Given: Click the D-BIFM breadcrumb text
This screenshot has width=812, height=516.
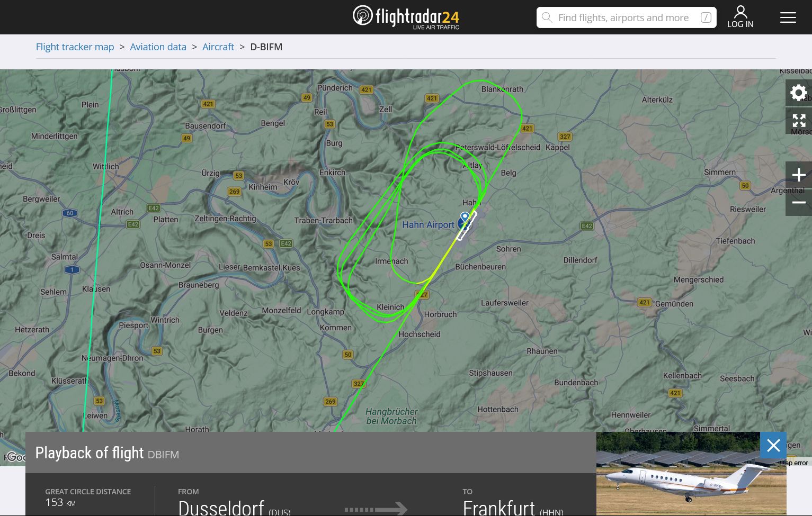Looking at the screenshot, I should pos(266,47).
